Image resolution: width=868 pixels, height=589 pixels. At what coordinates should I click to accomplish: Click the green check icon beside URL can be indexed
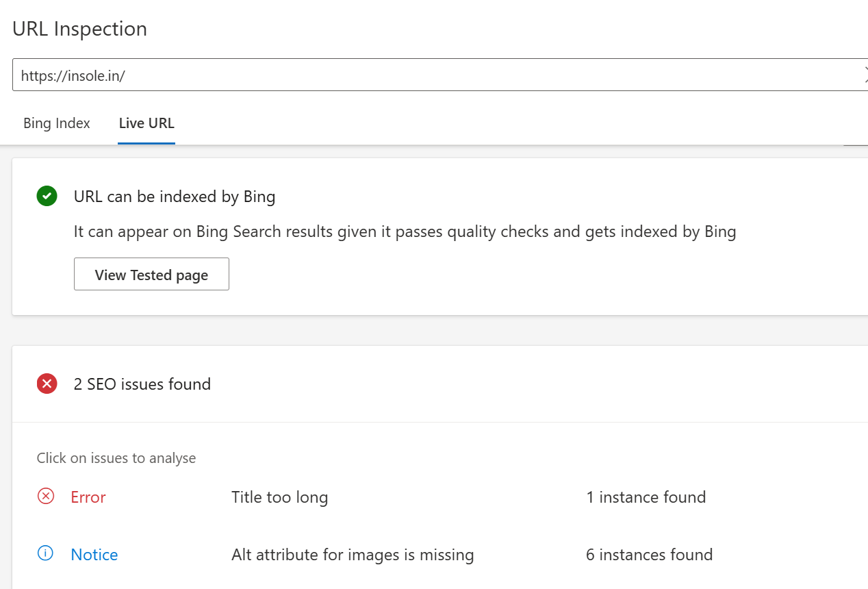[x=47, y=197]
